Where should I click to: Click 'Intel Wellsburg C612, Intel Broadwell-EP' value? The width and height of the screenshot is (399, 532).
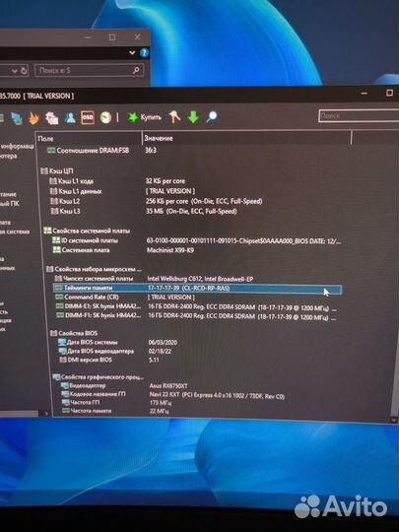point(200,279)
